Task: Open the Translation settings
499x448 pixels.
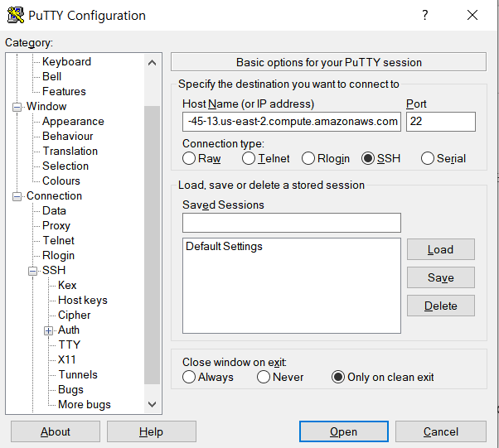Action: (70, 151)
